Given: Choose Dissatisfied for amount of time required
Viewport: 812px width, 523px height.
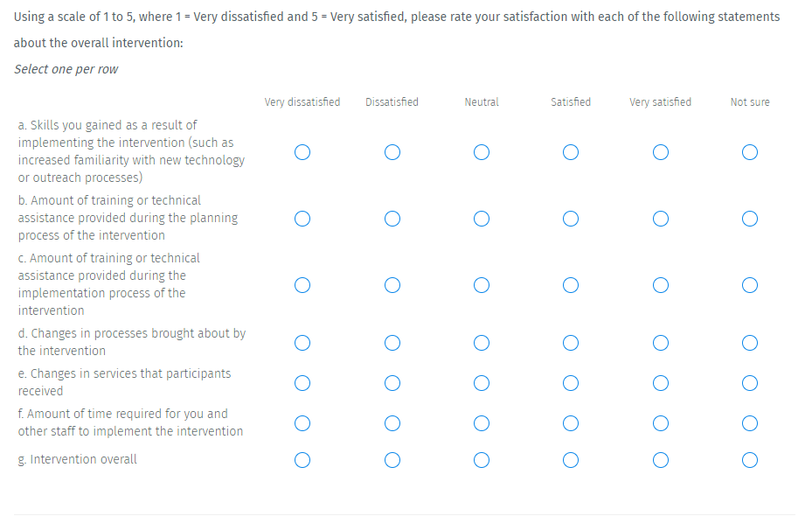Looking at the screenshot, I should click(x=392, y=423).
